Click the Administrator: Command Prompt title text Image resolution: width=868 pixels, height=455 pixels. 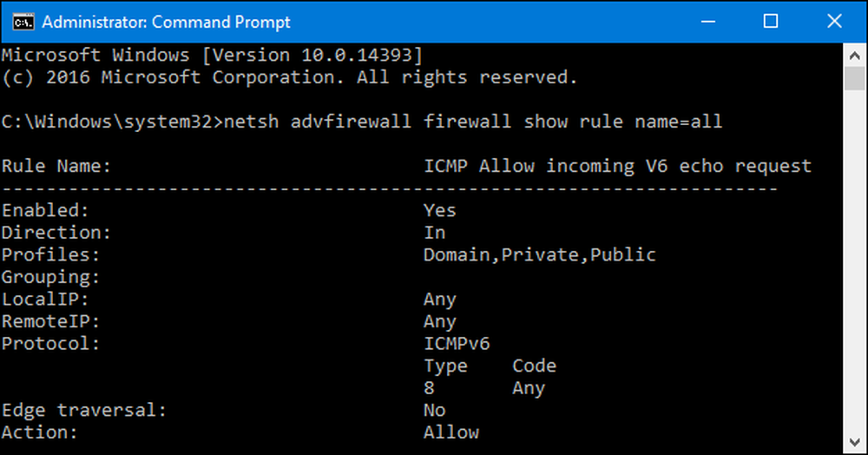pos(166,22)
